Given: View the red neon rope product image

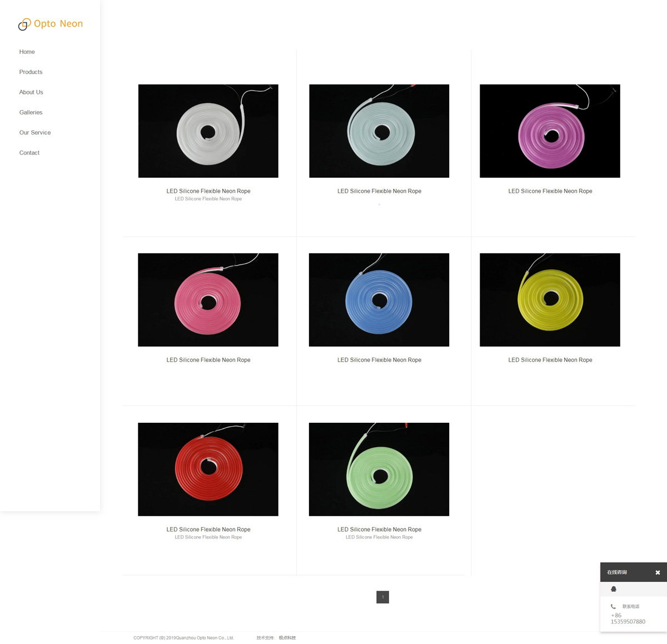Looking at the screenshot, I should (208, 470).
